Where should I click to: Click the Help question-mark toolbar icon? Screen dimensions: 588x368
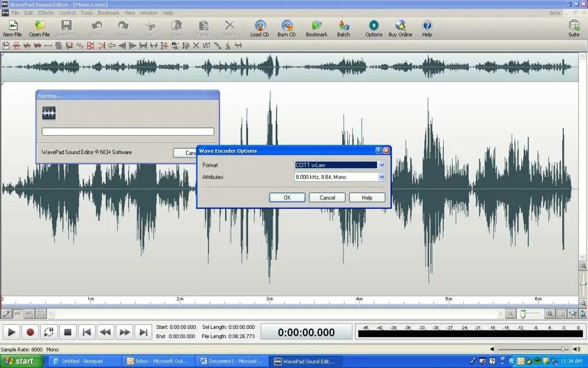tap(427, 29)
